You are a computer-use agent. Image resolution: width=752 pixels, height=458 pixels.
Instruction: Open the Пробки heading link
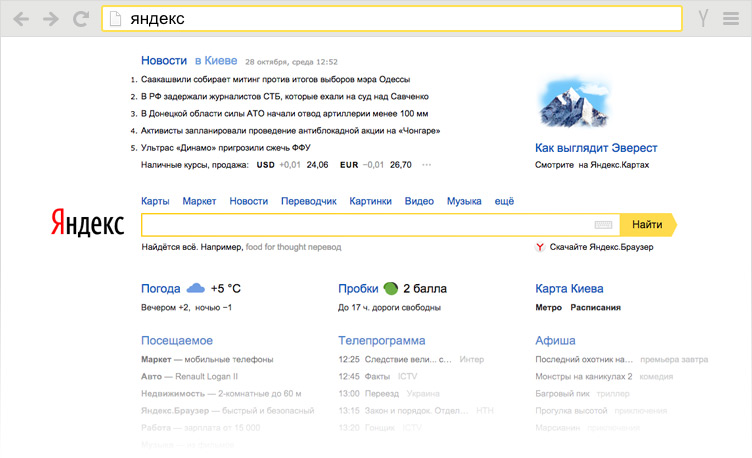click(x=358, y=288)
